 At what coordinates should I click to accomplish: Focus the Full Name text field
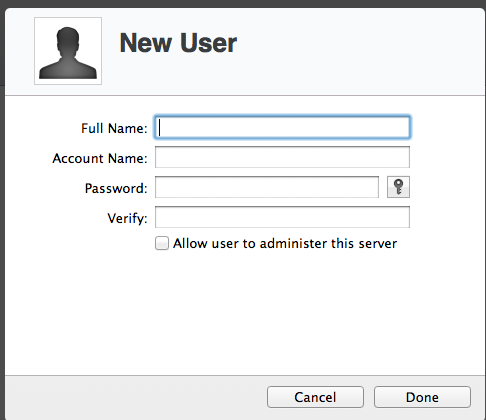coord(282,127)
